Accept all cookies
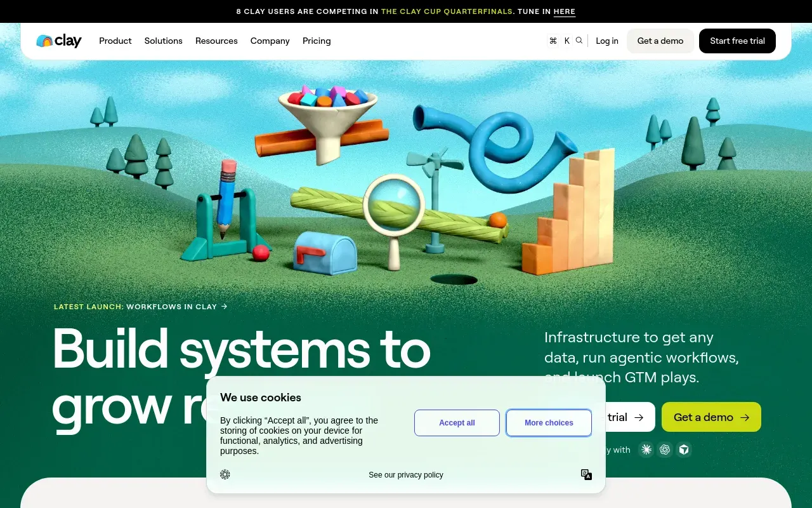 pos(457,423)
